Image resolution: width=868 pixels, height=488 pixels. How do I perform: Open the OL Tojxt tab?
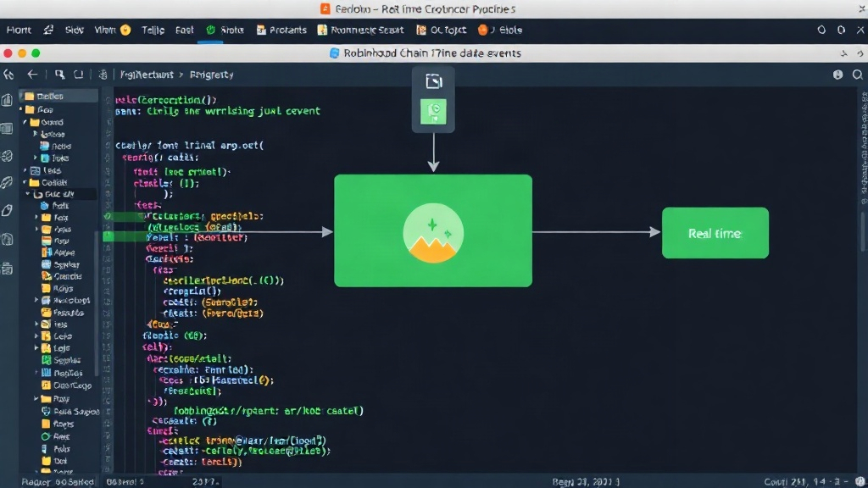(x=441, y=30)
